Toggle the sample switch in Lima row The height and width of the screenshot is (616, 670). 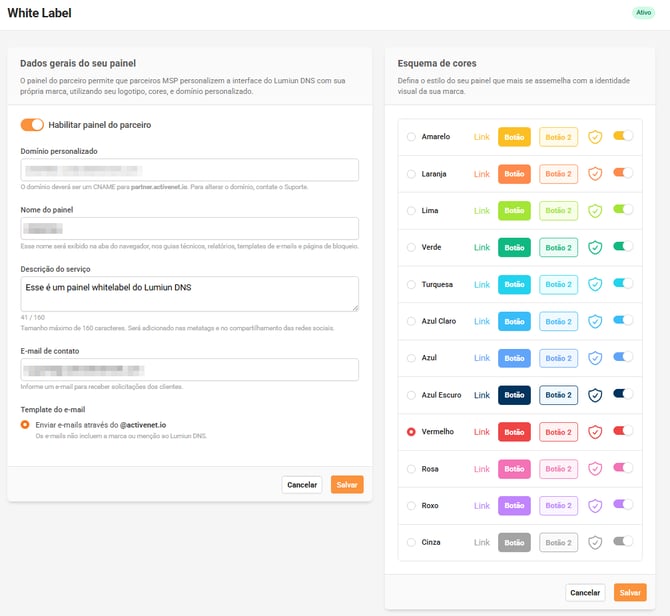tap(623, 210)
